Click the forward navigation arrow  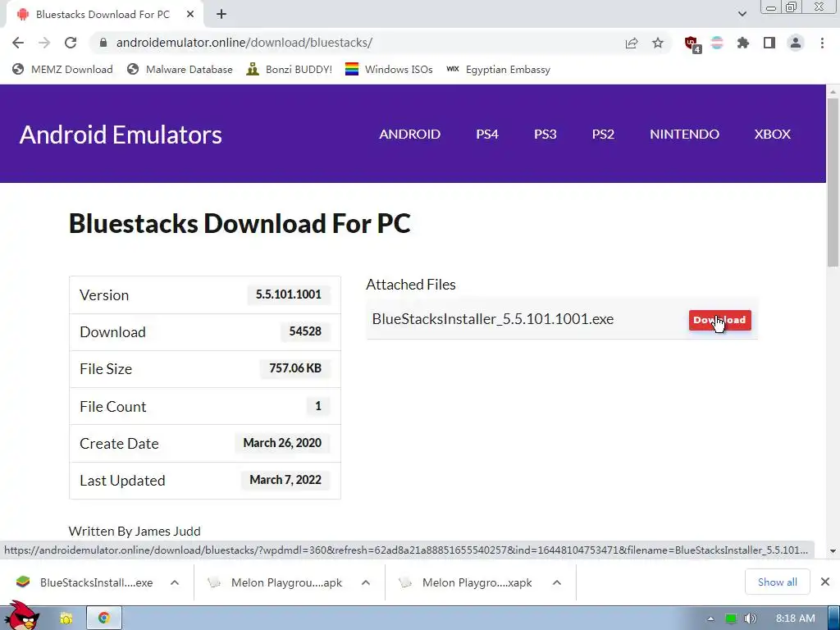coord(44,43)
